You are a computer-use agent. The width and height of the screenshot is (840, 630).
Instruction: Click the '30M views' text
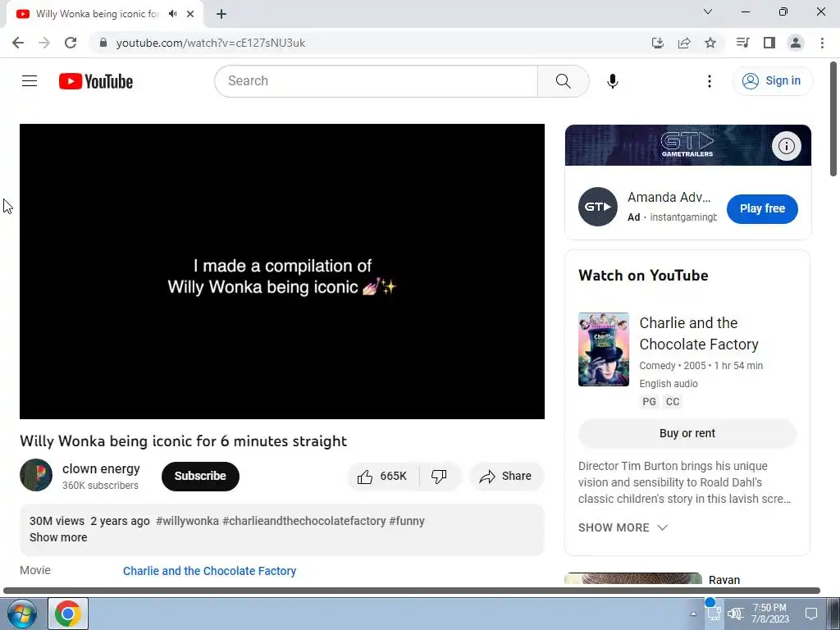coord(57,521)
